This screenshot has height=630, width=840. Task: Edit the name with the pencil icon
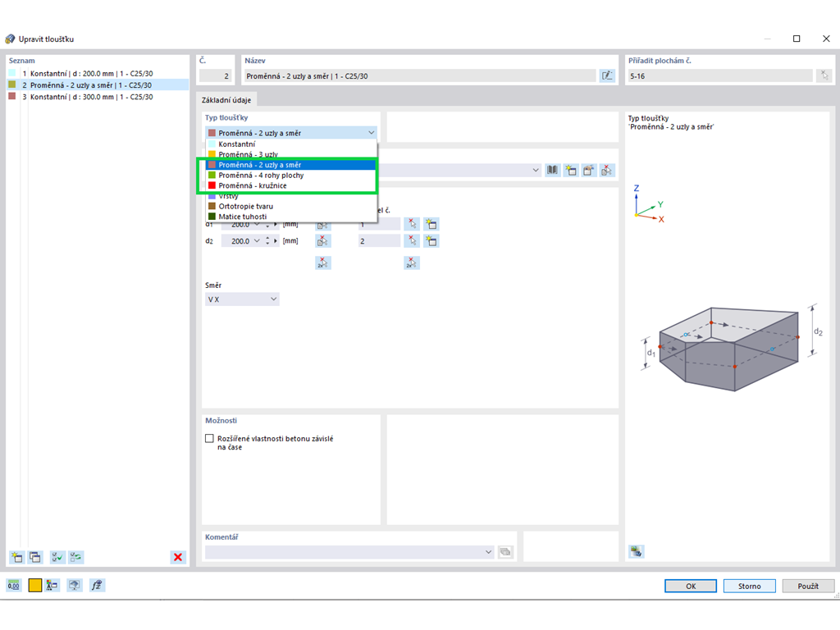tap(607, 76)
